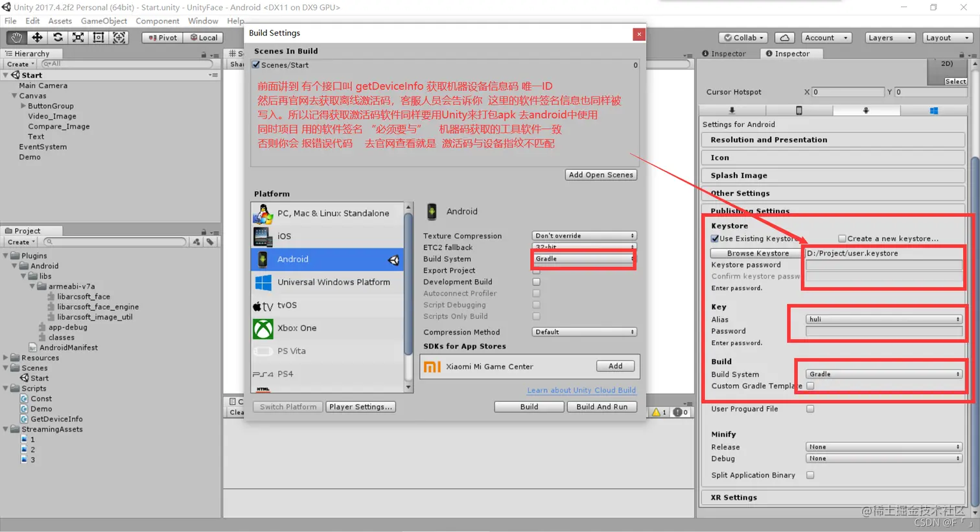Open key Alias dropdown showing huli
This screenshot has height=532, width=980.
click(x=884, y=319)
